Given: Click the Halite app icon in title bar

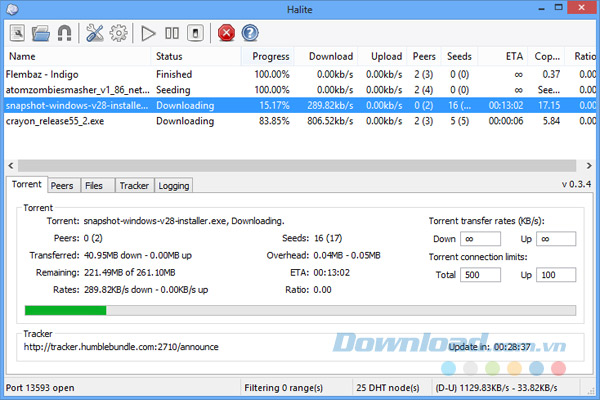Looking at the screenshot, I should [x=12, y=9].
